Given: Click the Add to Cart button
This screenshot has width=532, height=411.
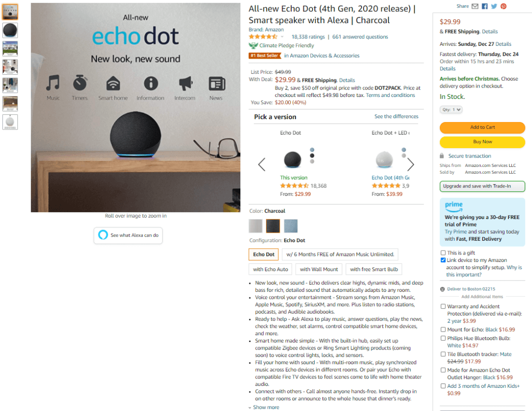Looking at the screenshot, I should tap(482, 127).
